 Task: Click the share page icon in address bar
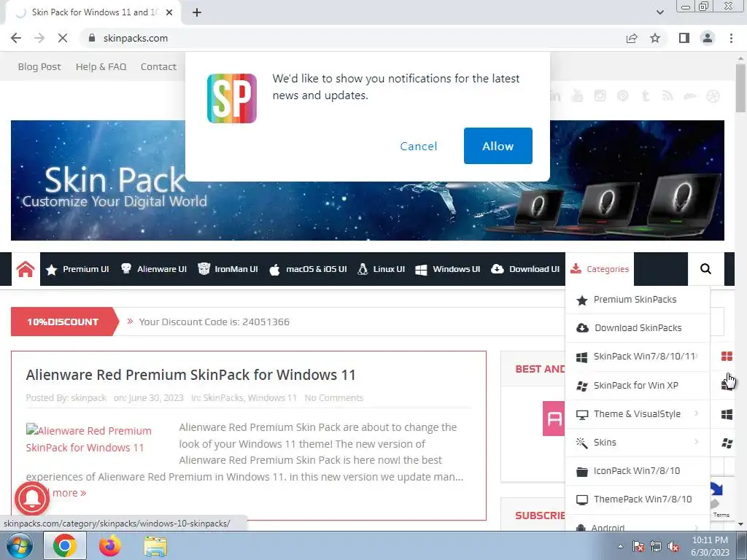tap(632, 38)
